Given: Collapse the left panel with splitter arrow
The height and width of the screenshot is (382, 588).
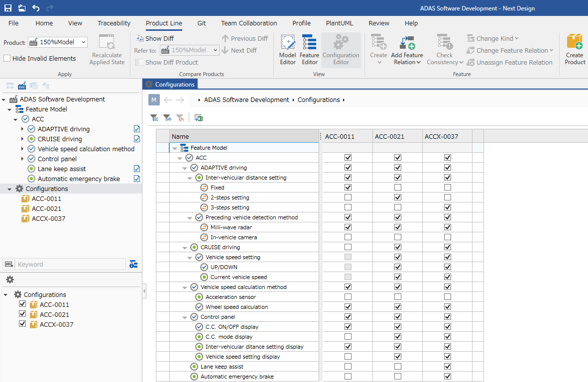Looking at the screenshot, I should (144, 291).
